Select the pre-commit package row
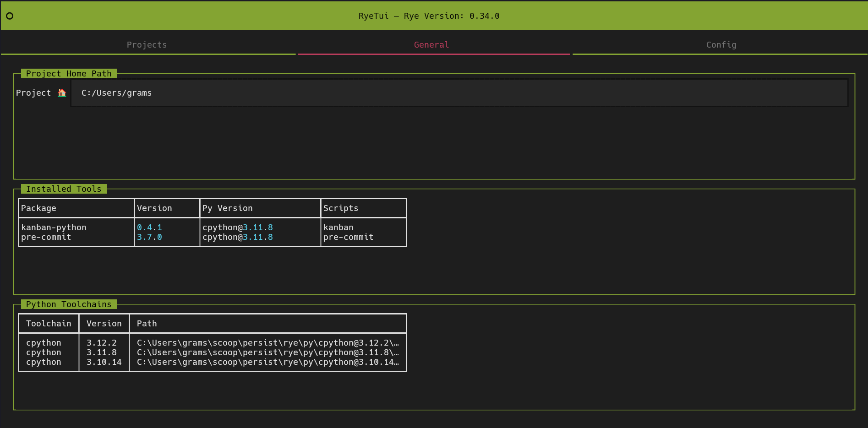Screen dimensions: 868x428 [213, 237]
